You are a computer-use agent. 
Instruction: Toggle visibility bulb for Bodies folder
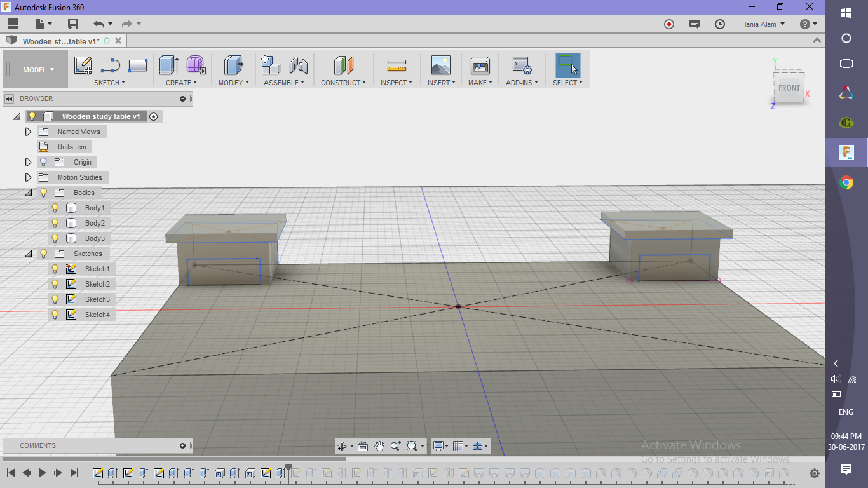coord(44,193)
